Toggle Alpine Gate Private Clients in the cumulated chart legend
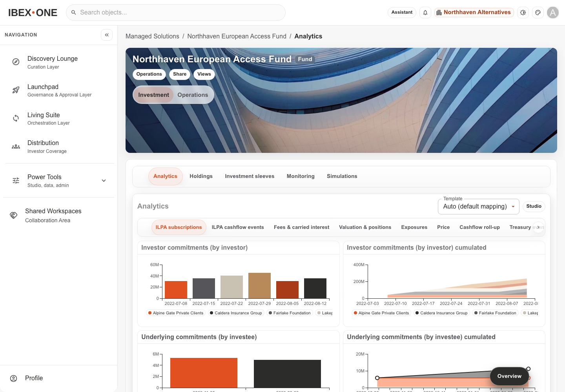 (381, 313)
